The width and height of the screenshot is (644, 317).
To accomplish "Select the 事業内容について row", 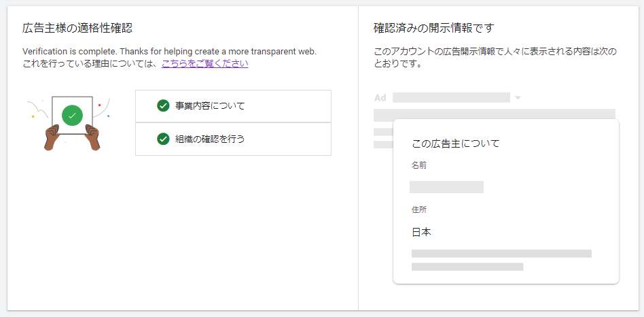I will pos(233,106).
